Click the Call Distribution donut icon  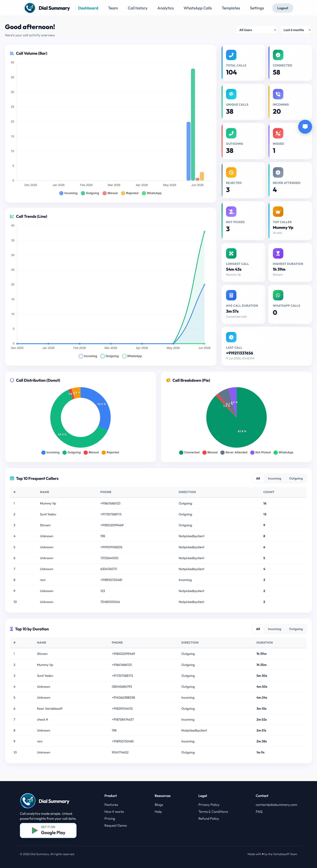point(12,380)
